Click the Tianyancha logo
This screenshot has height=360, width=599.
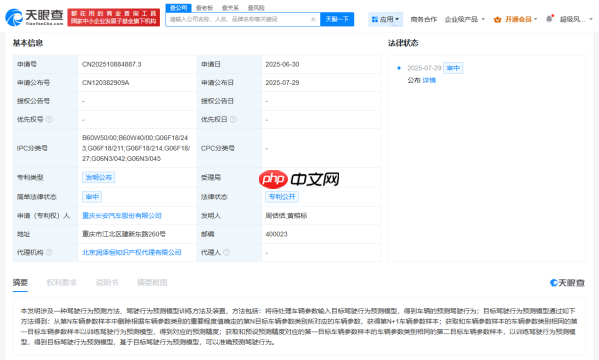coord(34,17)
